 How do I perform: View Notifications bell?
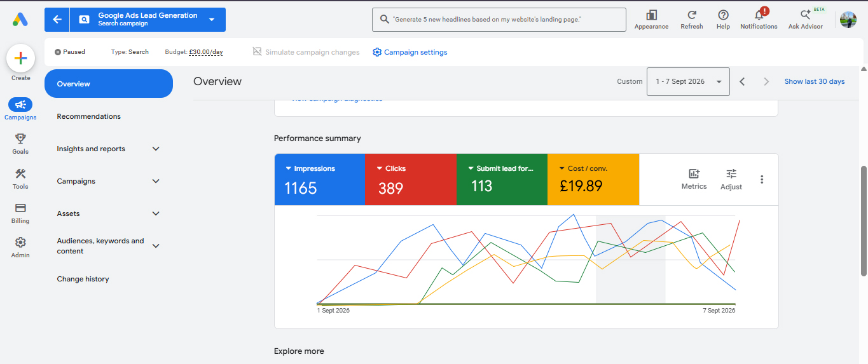(x=759, y=19)
